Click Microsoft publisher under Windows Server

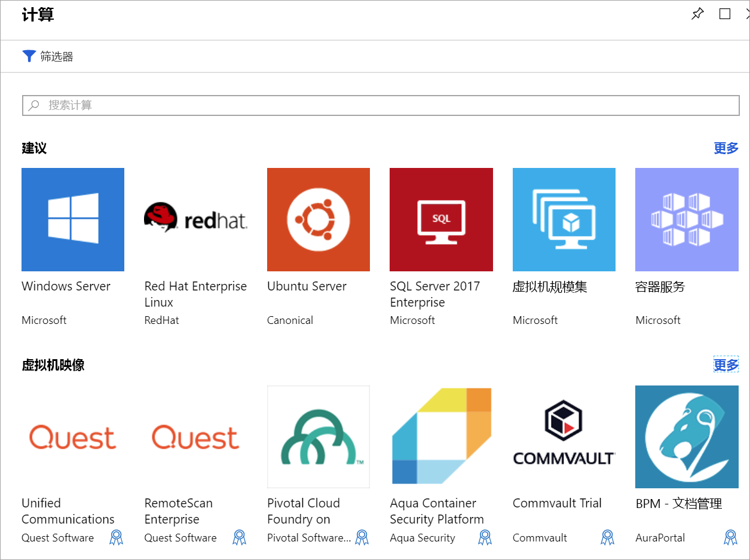[44, 320]
